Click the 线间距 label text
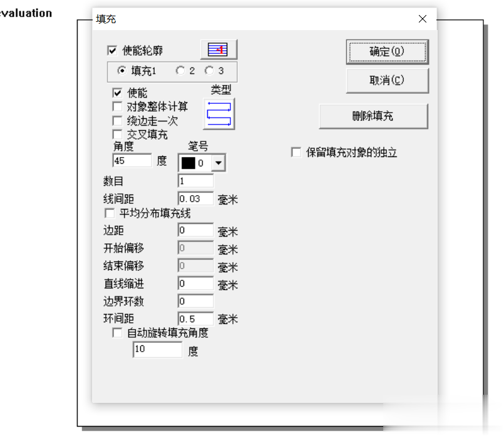The image size is (504, 436). [x=118, y=199]
